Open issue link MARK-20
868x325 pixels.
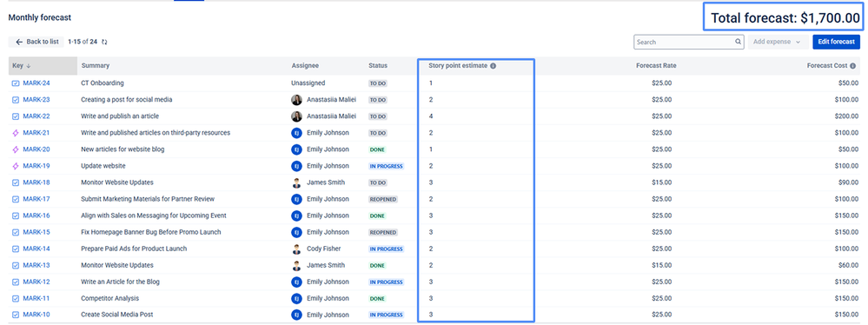(x=36, y=149)
